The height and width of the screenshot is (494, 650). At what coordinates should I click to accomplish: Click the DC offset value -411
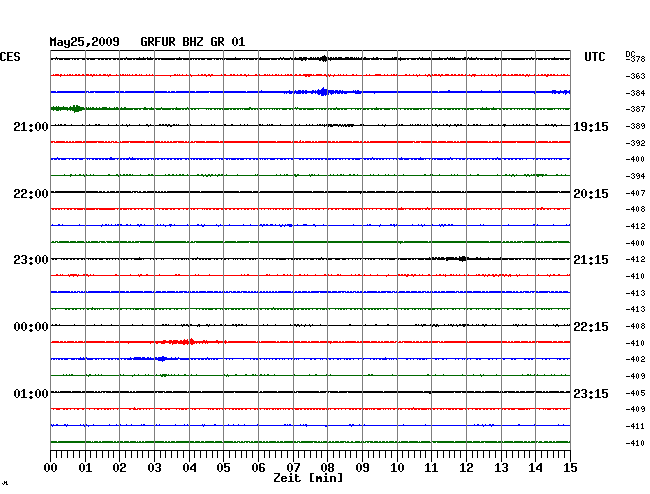point(635,426)
